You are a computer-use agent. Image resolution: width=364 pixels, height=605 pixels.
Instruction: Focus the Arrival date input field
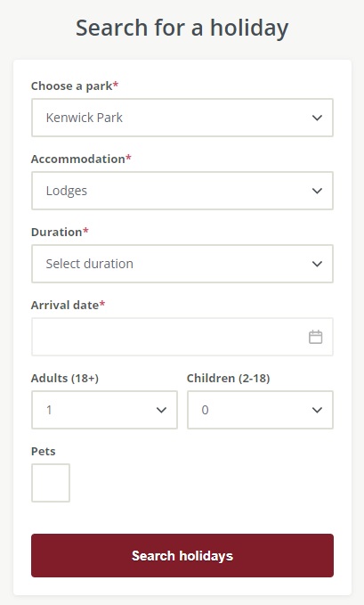pos(182,337)
